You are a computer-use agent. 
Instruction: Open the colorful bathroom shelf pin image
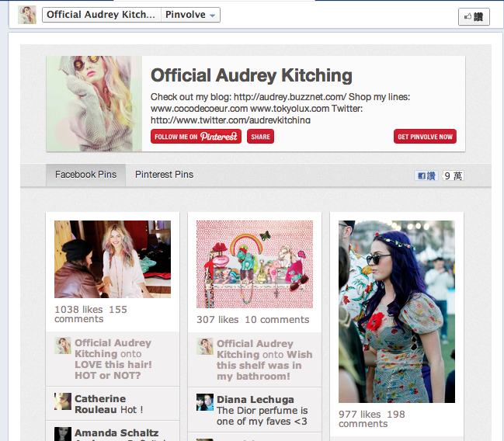[255, 264]
